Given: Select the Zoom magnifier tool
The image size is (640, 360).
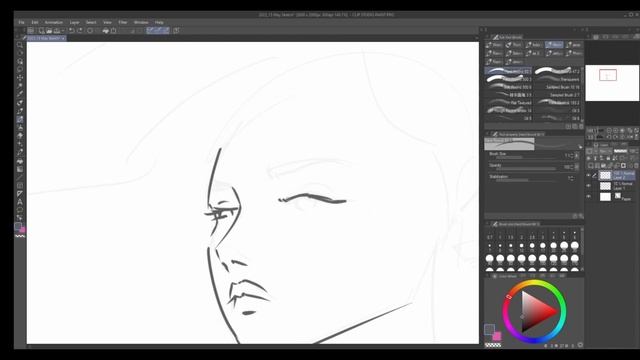Looking at the screenshot, I should [20, 45].
